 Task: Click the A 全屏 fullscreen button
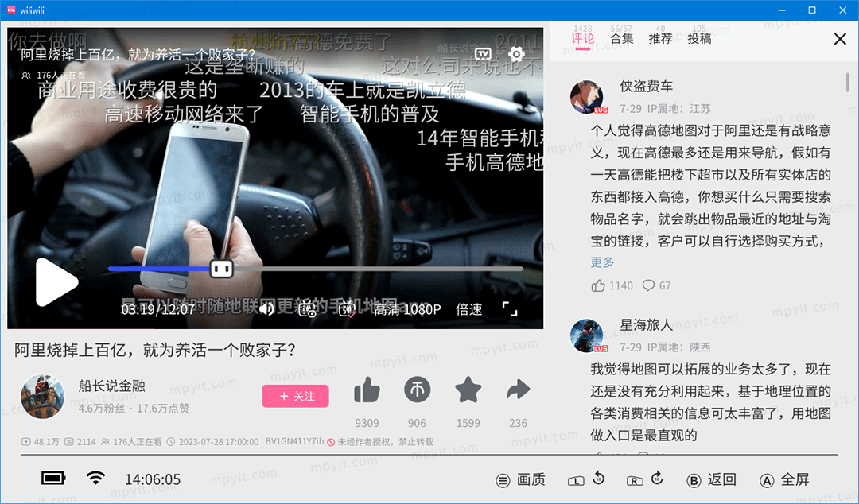(x=784, y=480)
